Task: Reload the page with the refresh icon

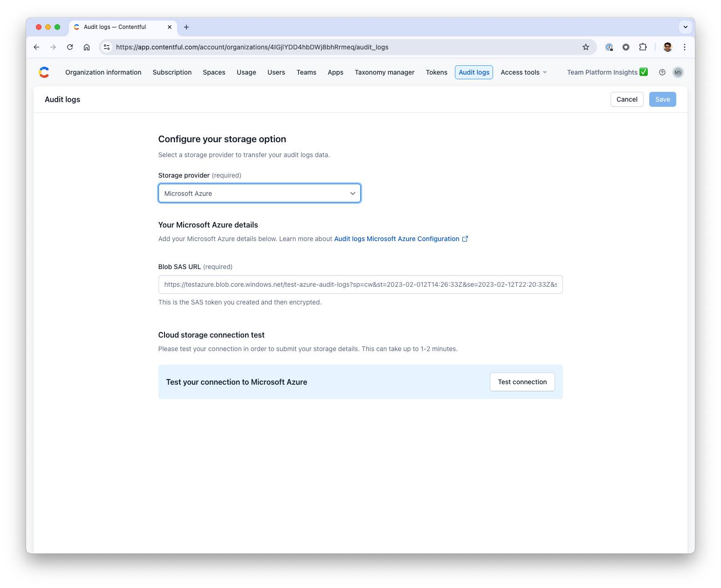Action: 70,47
